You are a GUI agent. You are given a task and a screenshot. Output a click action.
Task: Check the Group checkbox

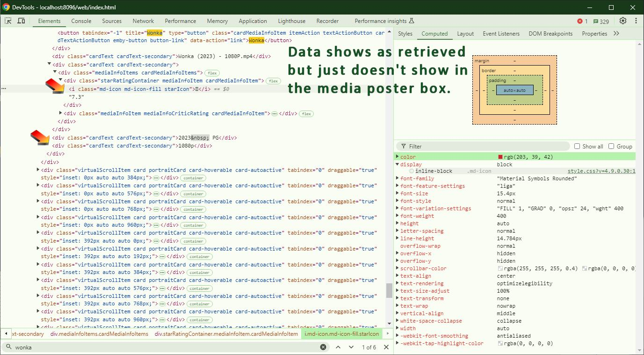click(x=611, y=146)
